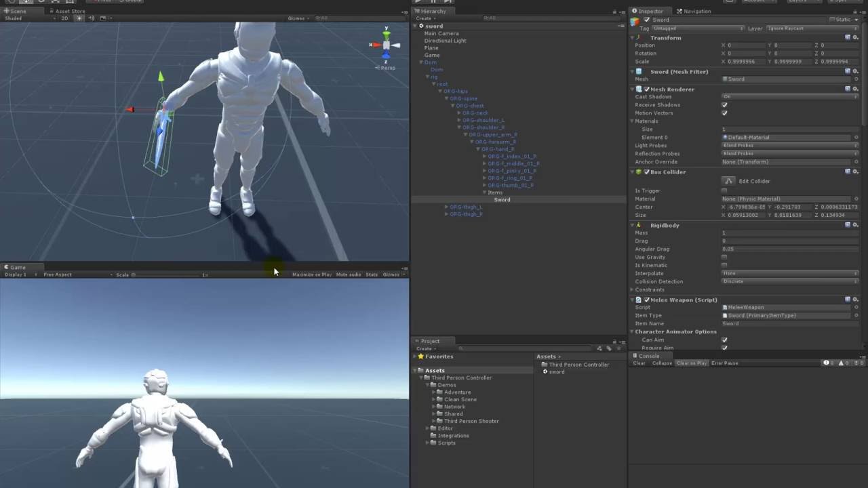Open Transform component help reference
The height and width of the screenshot is (488, 868).
coord(848,37)
